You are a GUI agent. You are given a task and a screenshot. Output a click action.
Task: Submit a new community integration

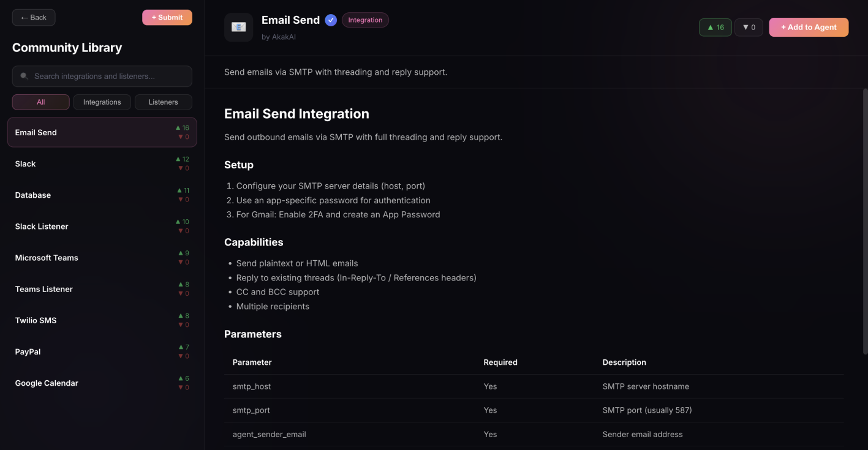[167, 18]
